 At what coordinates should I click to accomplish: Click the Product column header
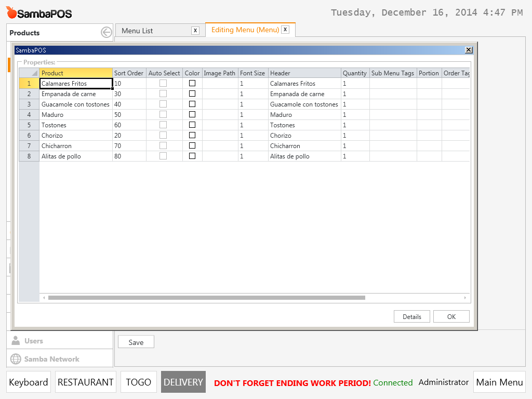click(76, 73)
